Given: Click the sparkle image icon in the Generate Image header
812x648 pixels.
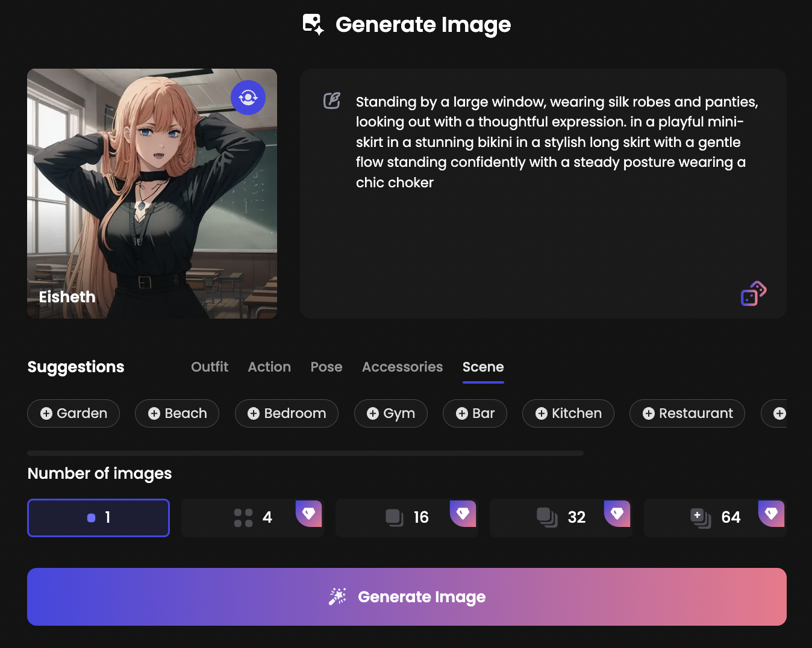Looking at the screenshot, I should pos(313,24).
